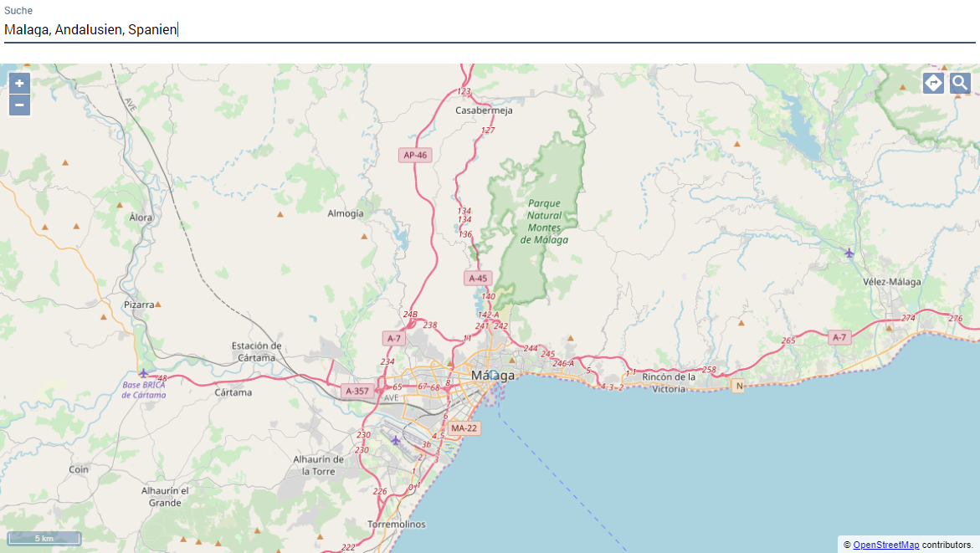Screen dimensions: 980x553
Task: Zoom in with the plus button
Action: 19,84
